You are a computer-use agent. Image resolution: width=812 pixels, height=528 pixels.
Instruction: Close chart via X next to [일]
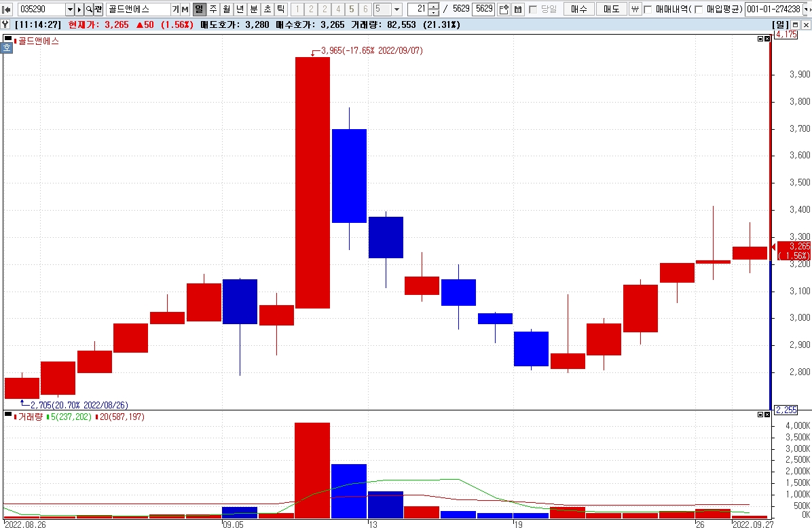click(806, 25)
